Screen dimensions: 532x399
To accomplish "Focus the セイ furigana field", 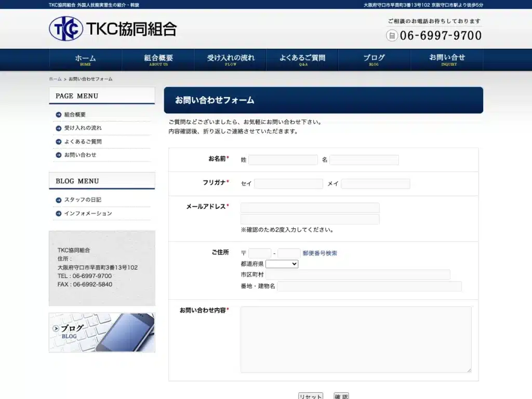I will click(288, 184).
